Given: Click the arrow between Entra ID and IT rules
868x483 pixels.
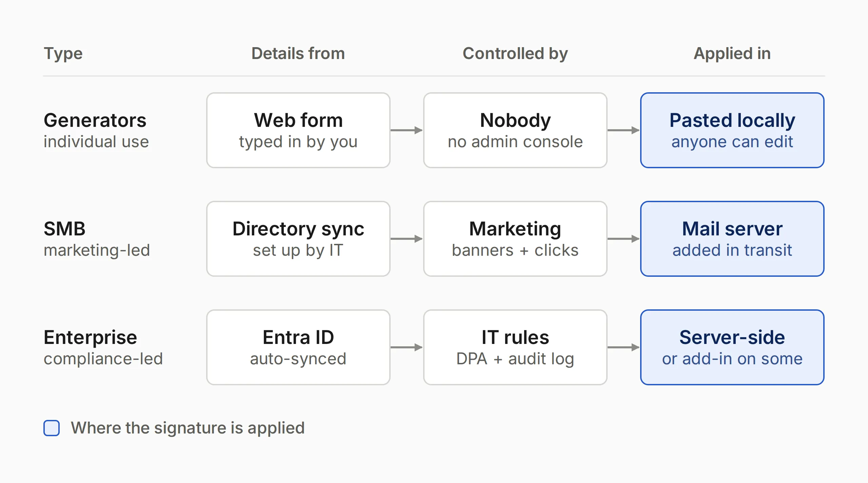Looking at the screenshot, I should 407,347.
